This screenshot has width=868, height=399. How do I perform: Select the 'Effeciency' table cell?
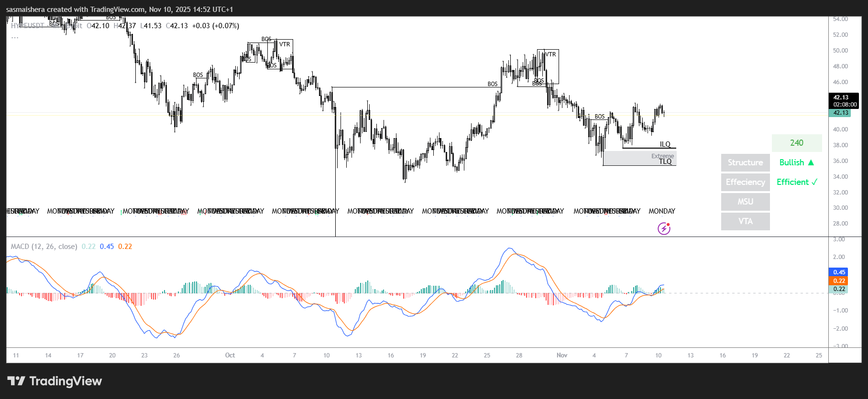745,182
